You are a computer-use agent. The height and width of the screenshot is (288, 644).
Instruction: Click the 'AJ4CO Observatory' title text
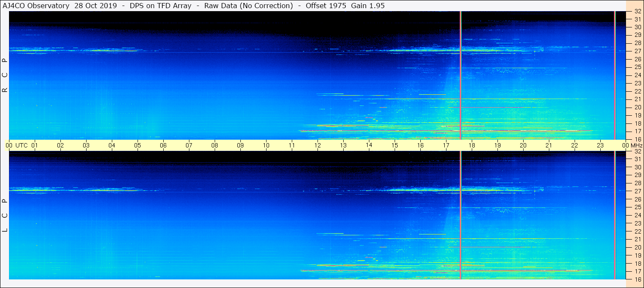pyautogui.click(x=36, y=6)
